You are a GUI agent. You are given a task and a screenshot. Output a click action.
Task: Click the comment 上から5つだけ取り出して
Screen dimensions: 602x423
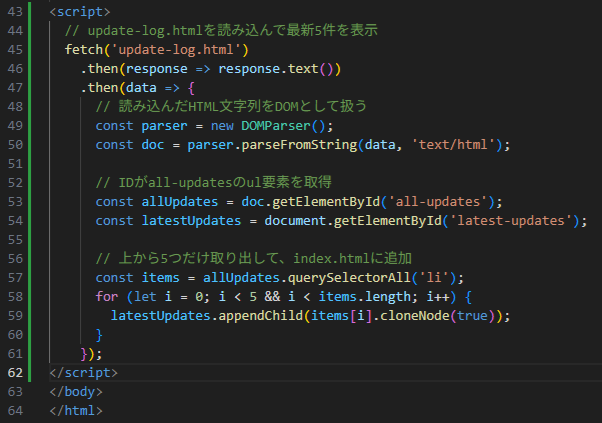(253, 259)
